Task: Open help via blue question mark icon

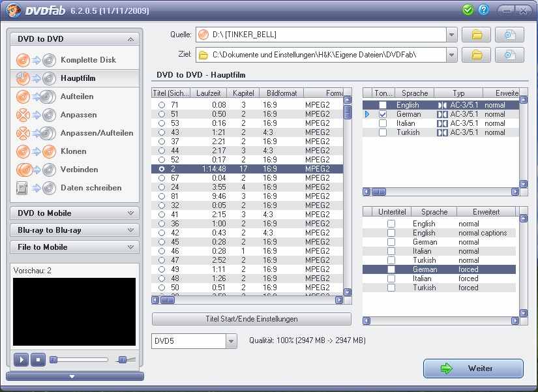Action: 483,10
